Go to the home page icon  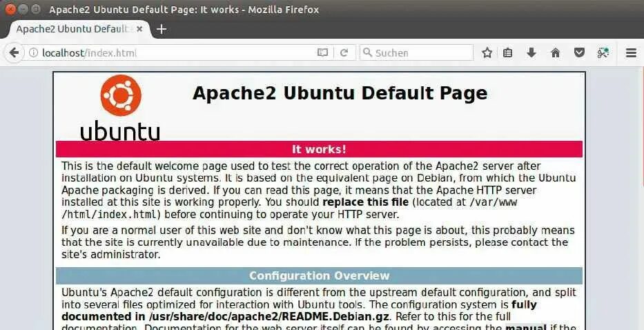[555, 52]
